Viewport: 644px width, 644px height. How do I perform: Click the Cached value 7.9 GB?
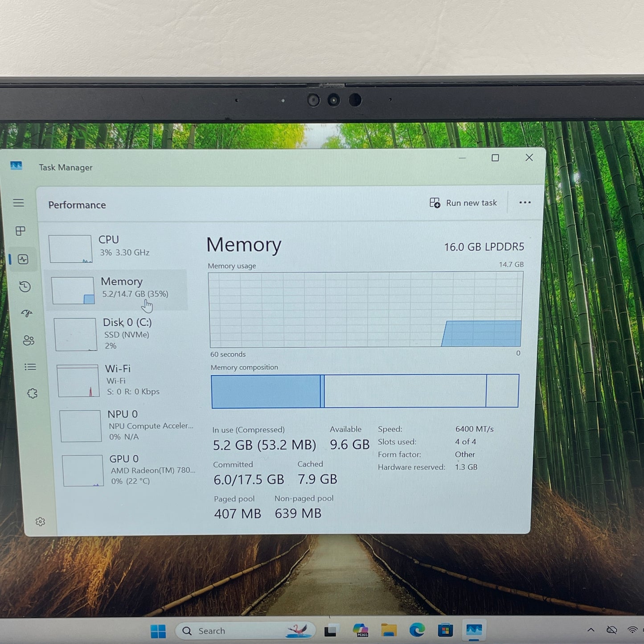317,479
